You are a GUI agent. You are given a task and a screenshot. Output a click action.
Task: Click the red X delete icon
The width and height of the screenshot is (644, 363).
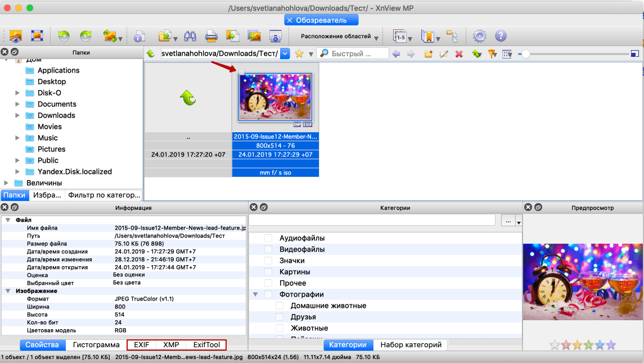[x=459, y=54]
